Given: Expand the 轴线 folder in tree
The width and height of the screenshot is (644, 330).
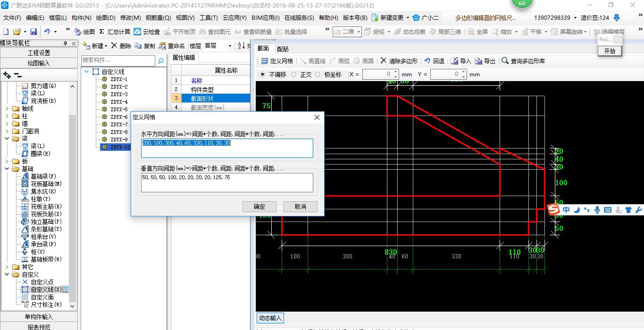Looking at the screenshot, I should click(x=7, y=108).
